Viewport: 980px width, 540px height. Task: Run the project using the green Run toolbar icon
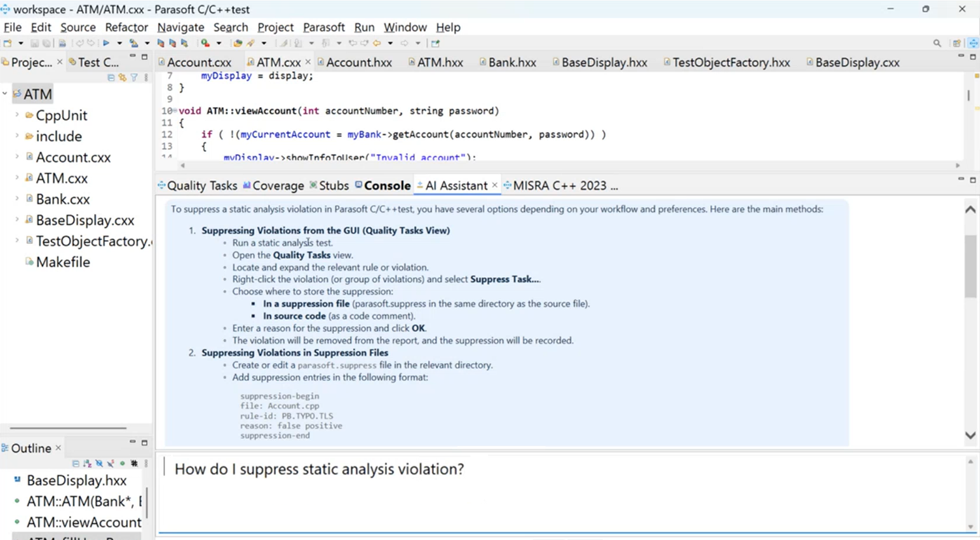pyautogui.click(x=106, y=43)
